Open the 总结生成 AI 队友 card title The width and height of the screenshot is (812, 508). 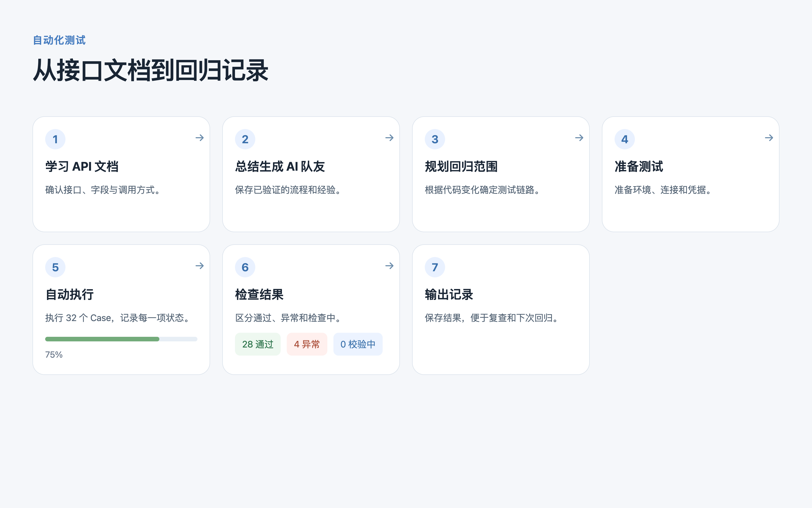[280, 166]
